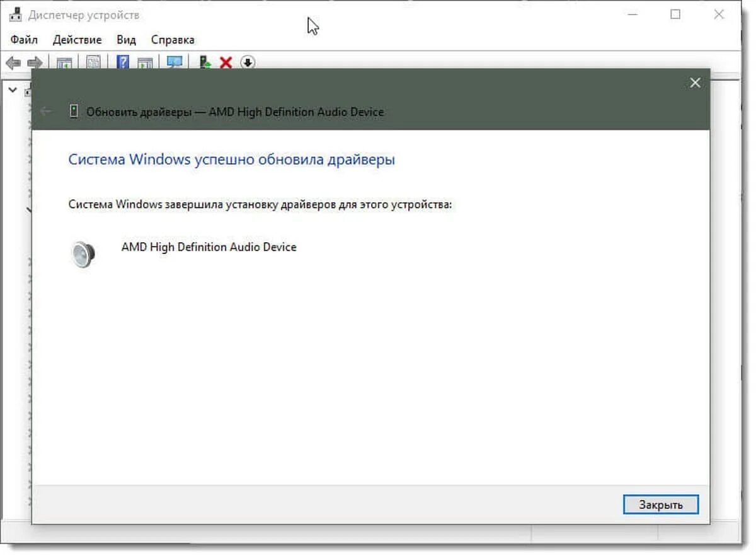Click dialog title 'Обновить драйверы — AMD High Definition Audio Device'
The image size is (756, 558).
click(235, 112)
